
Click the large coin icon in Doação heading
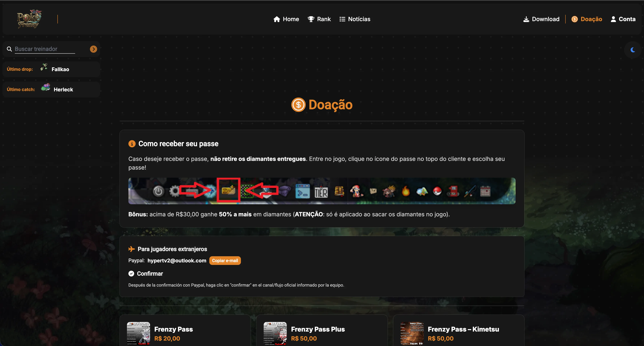pos(298,105)
